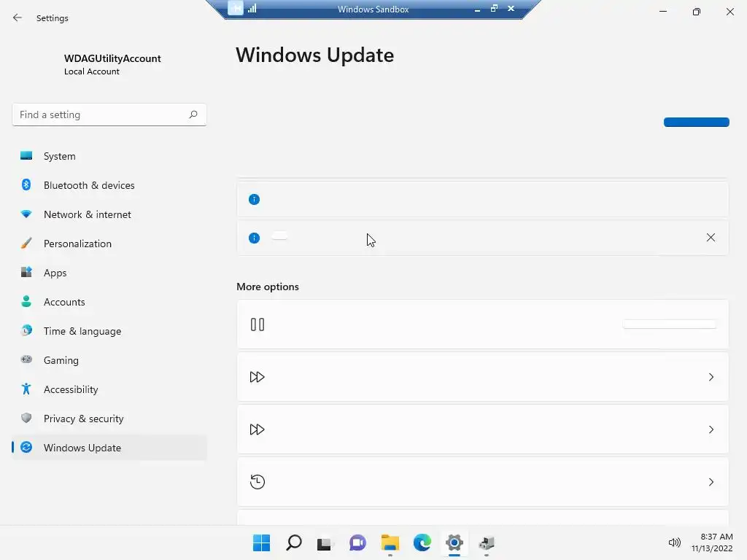Dismiss the notice banner with its X
The height and width of the screenshot is (560, 747).
(x=711, y=237)
